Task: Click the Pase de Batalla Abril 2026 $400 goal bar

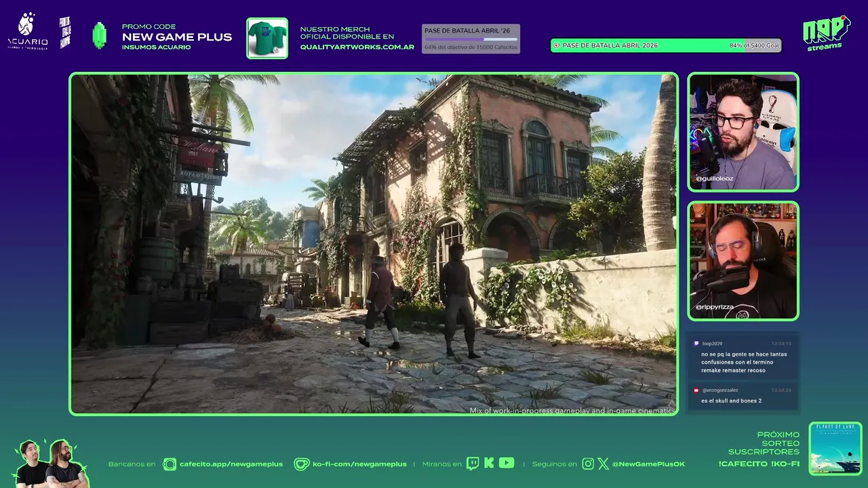Action: 667,45
